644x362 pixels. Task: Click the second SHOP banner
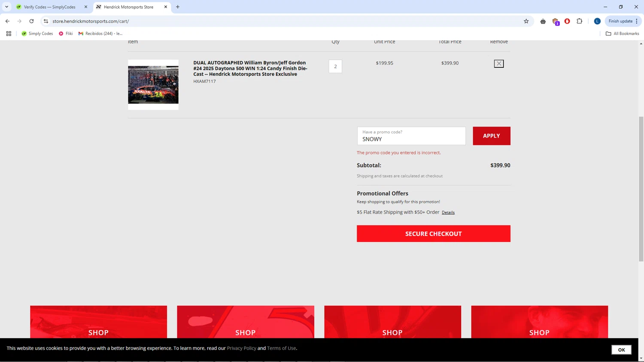pos(246,322)
